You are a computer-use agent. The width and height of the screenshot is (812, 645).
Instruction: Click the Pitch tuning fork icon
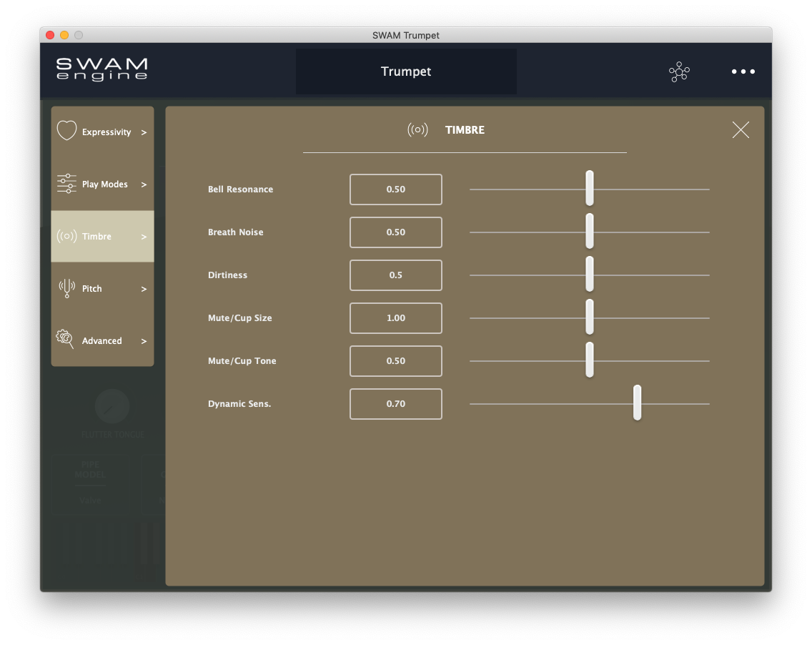pyautogui.click(x=66, y=288)
